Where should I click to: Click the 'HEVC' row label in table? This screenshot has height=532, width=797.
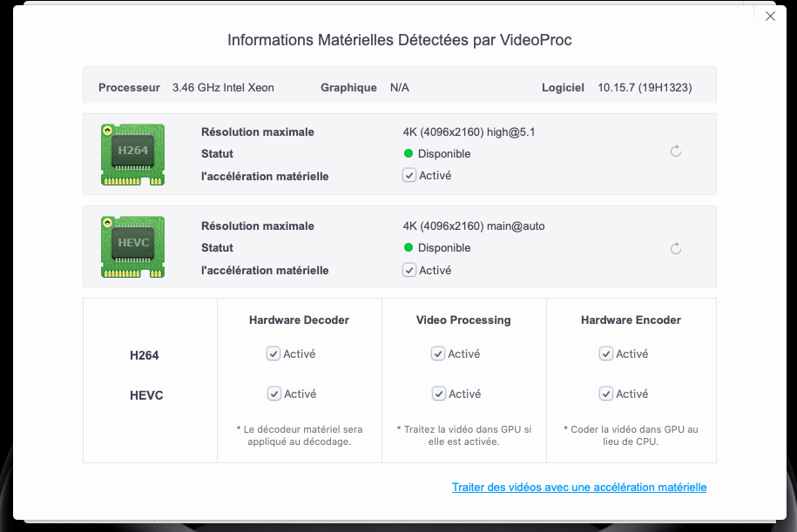[x=146, y=395]
